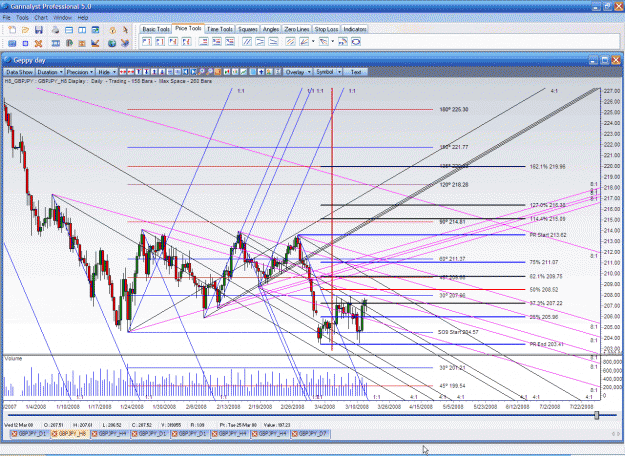625x456 pixels.
Task: Close the GBPJPY_D7 tab using its X icon
Action: pos(295,434)
